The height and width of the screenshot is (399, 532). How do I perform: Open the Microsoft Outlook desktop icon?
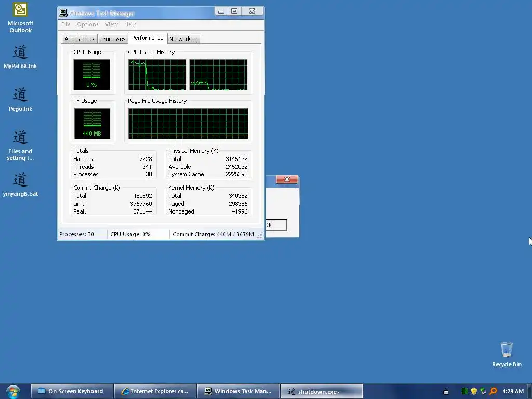click(20, 18)
